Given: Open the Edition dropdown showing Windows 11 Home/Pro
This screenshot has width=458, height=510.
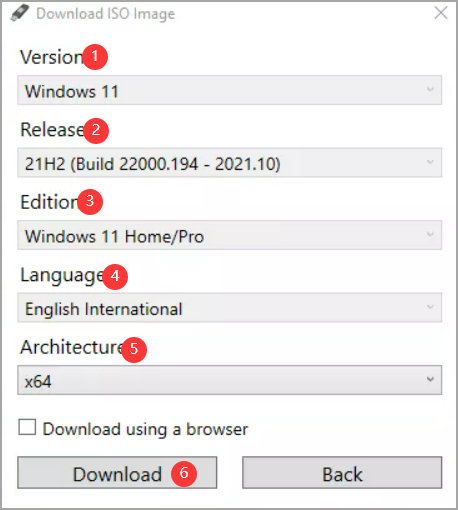Looking at the screenshot, I should [230, 235].
